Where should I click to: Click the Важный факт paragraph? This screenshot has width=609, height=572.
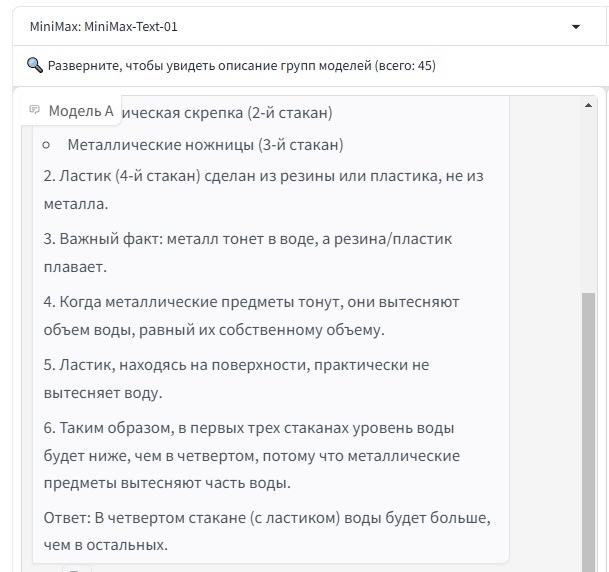coord(248,253)
